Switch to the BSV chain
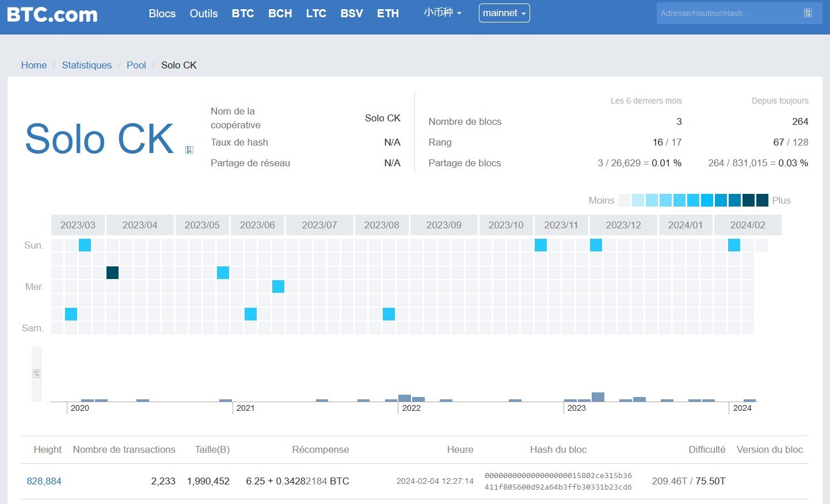The height and width of the screenshot is (504, 830). 352,13
